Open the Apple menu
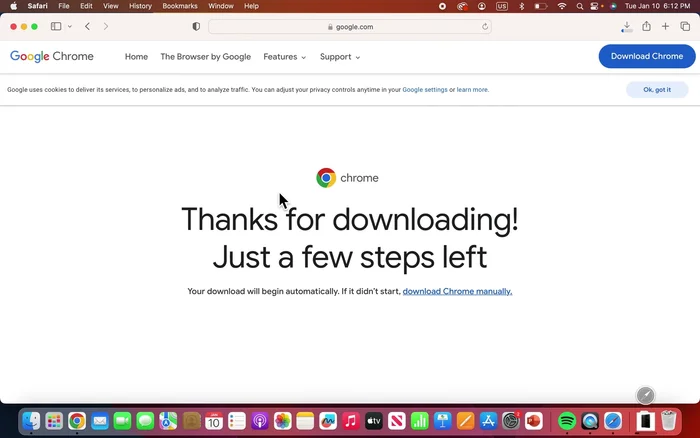 pyautogui.click(x=13, y=6)
